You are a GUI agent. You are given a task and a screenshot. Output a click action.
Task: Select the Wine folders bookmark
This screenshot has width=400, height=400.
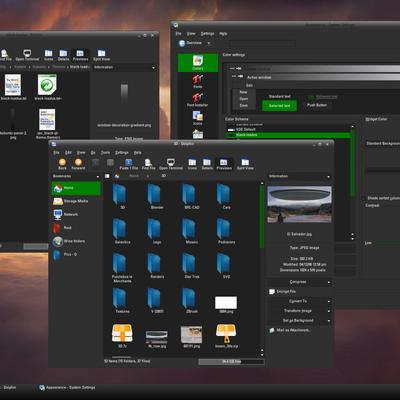(x=76, y=241)
